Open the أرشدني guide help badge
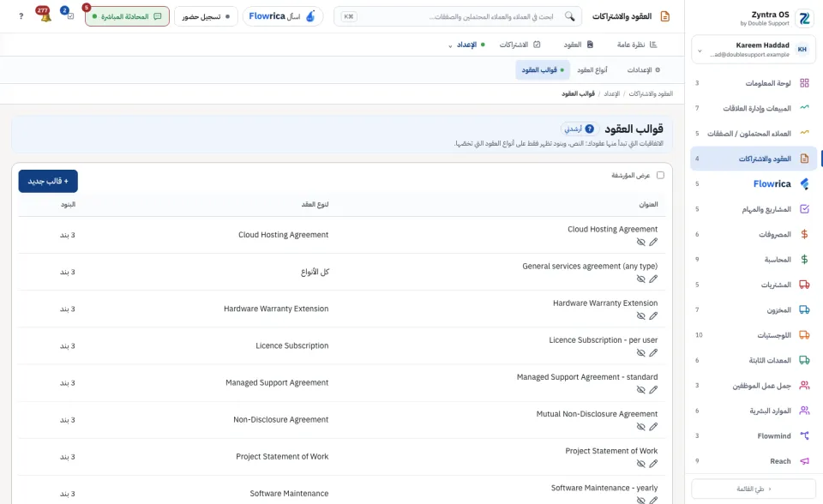823x504 pixels. point(580,129)
